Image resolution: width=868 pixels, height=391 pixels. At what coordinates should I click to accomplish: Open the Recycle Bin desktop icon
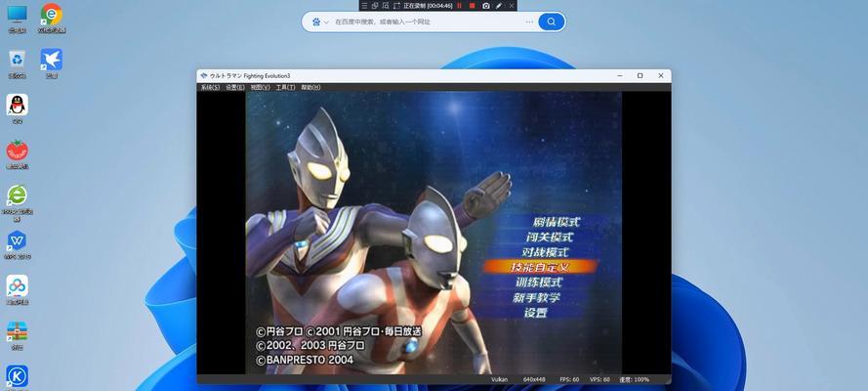point(18,64)
